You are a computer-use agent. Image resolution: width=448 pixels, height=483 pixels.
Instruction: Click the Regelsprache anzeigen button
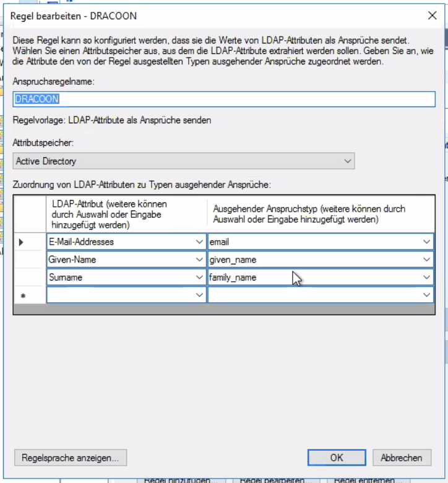[71, 458]
